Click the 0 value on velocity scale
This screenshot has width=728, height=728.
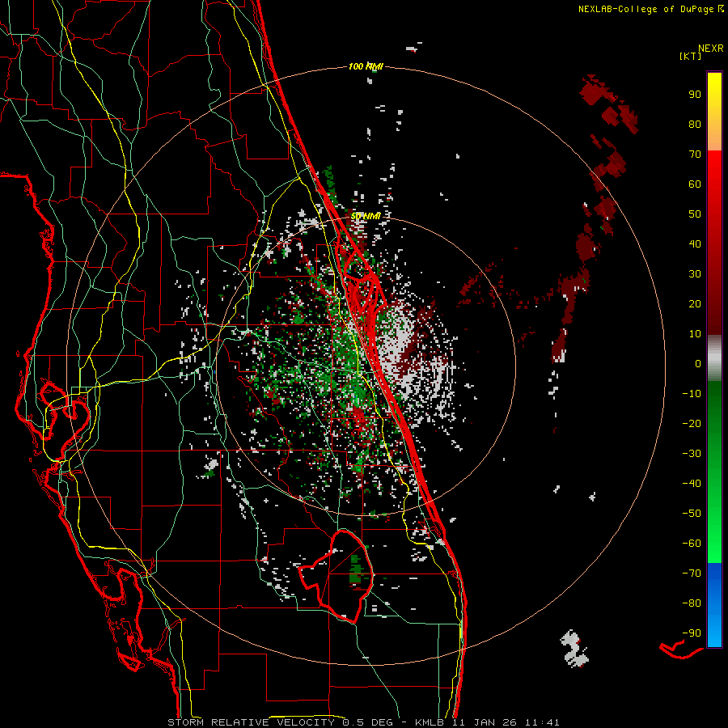(x=698, y=363)
